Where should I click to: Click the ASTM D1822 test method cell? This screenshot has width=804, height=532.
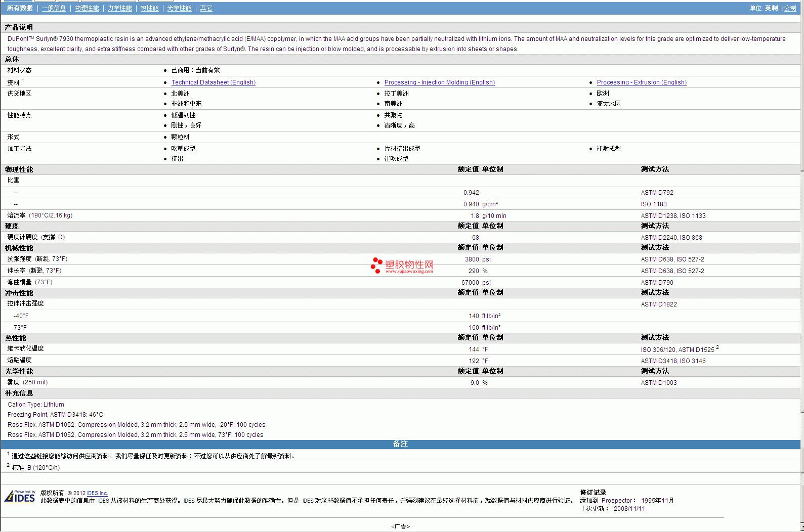click(659, 304)
